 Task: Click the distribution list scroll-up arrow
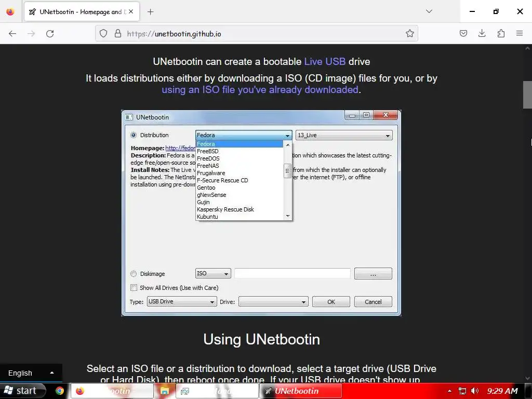(288, 145)
